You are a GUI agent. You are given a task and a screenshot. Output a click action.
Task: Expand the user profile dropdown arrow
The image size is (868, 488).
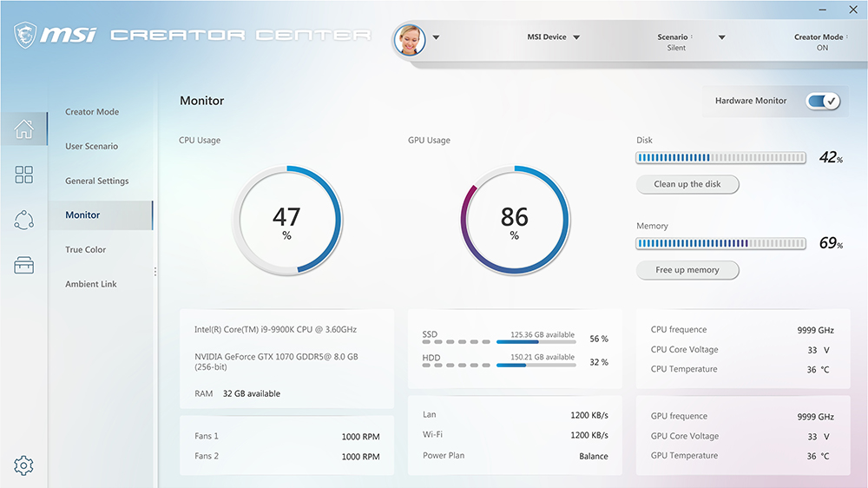[437, 37]
